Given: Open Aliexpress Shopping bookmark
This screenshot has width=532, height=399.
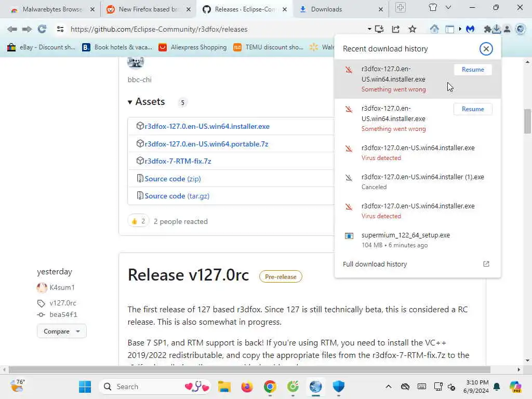Looking at the screenshot, I should pos(193,47).
